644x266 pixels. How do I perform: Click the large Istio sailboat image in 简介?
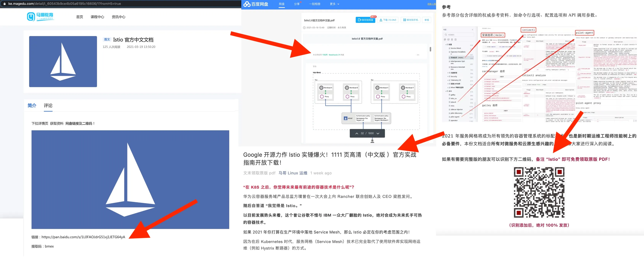(x=130, y=180)
